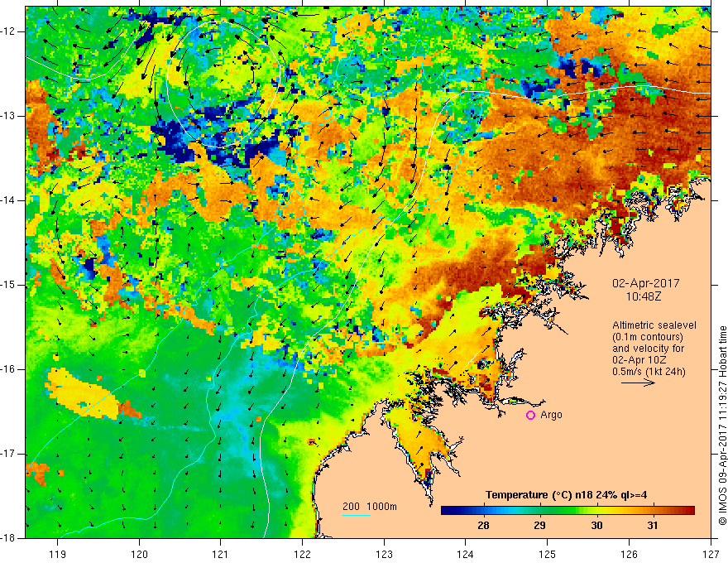Viewport: 728px width, 563px height.
Task: Click colorbar tick label '28'
Action: pos(483,526)
